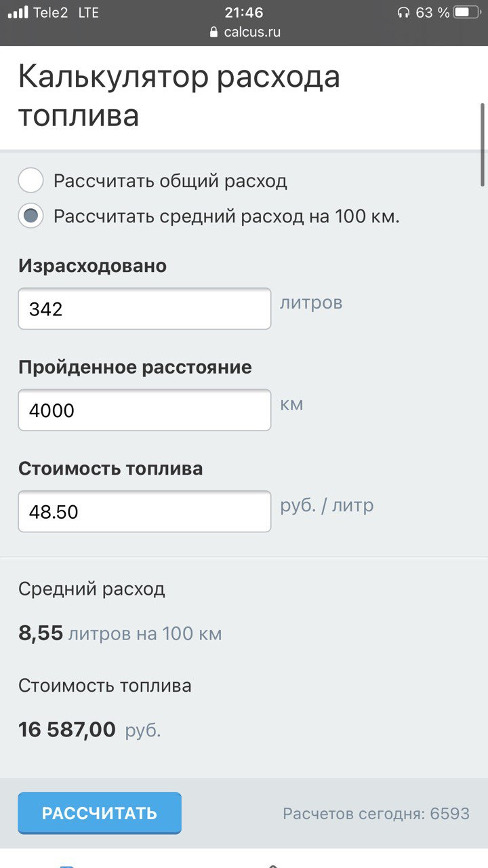Tap the headphones icon in status bar

(x=403, y=12)
